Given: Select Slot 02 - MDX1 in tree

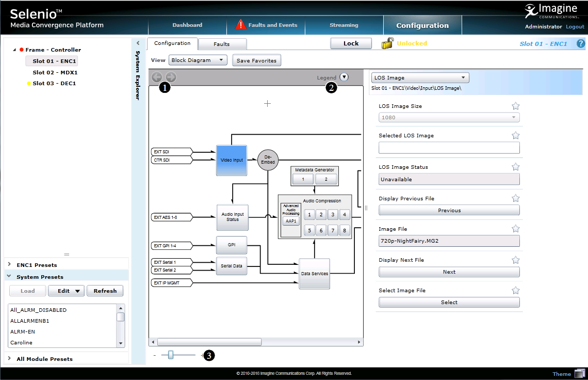Looking at the screenshot, I should 55,72.
